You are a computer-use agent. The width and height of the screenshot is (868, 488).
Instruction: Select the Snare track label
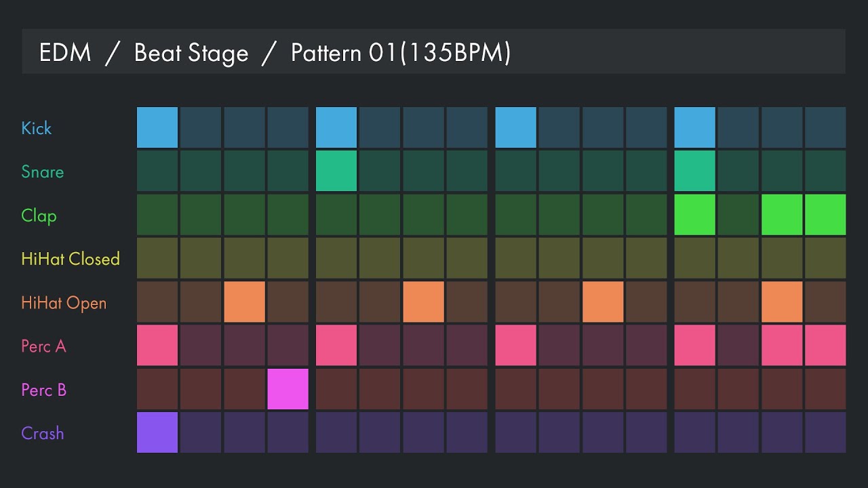(42, 171)
